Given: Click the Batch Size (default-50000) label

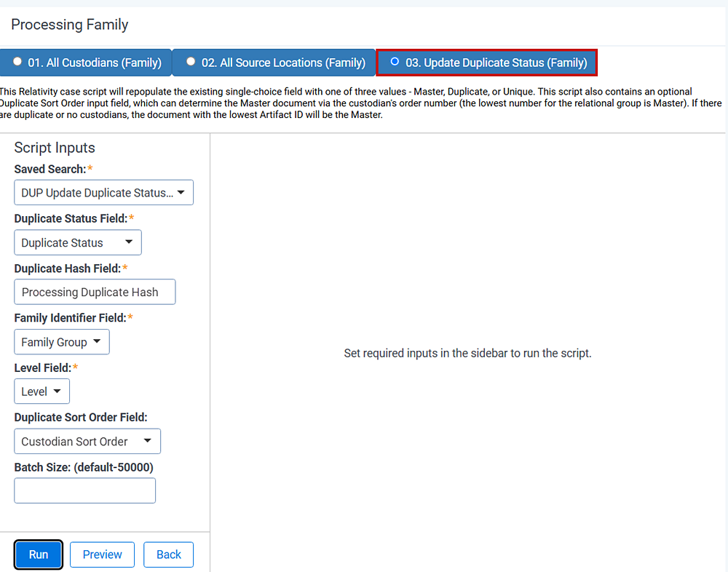Looking at the screenshot, I should pyautogui.click(x=84, y=467).
